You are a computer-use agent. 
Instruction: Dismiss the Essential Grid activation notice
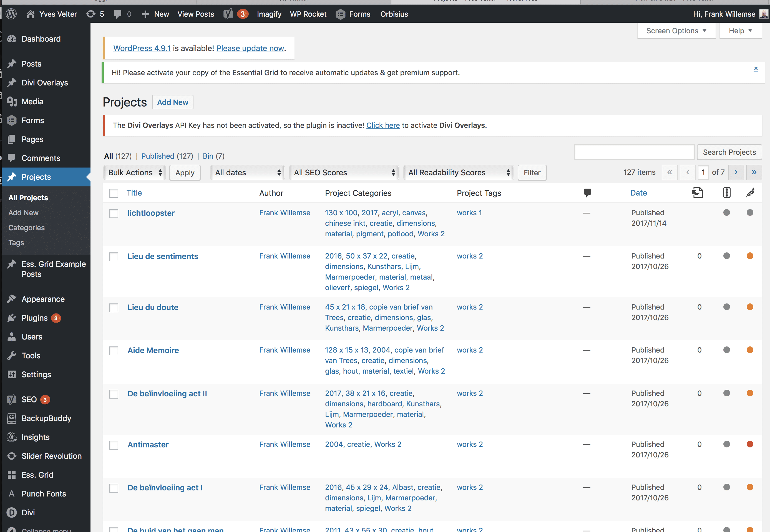756,69
